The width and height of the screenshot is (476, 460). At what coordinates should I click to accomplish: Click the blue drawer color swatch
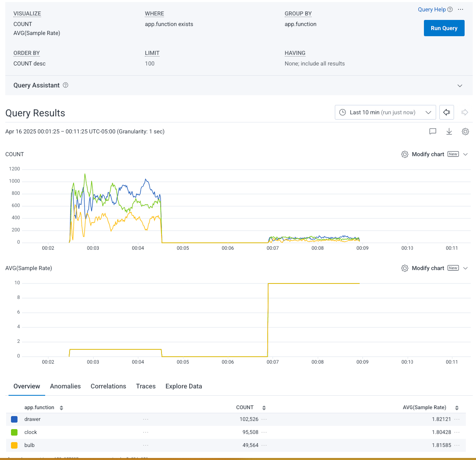pyautogui.click(x=14, y=419)
